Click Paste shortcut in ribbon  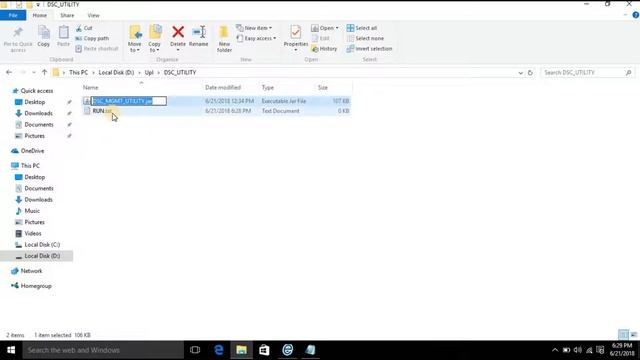(x=97, y=49)
